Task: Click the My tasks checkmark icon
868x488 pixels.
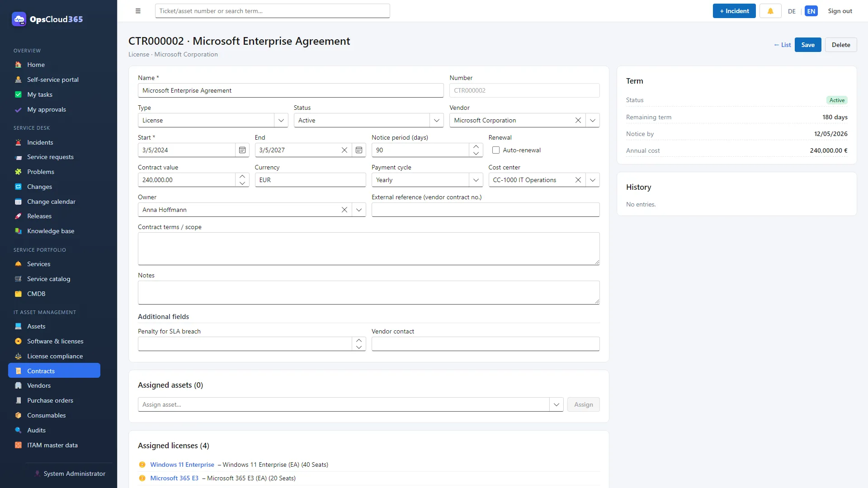Action: click(18, 94)
